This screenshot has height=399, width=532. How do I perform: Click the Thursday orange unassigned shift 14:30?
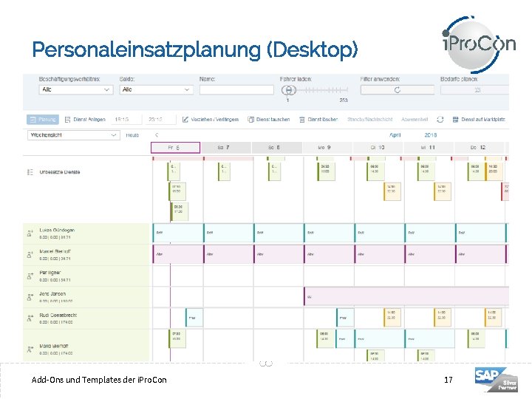coord(494,171)
